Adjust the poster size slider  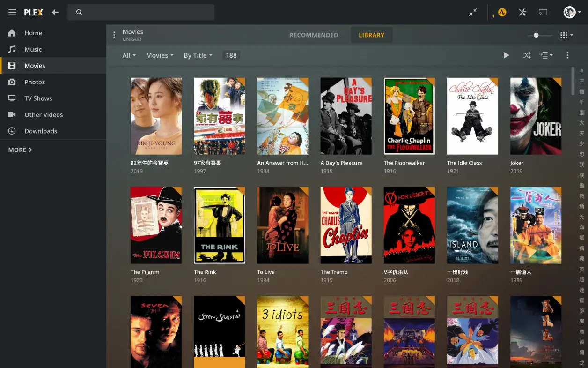pos(536,35)
